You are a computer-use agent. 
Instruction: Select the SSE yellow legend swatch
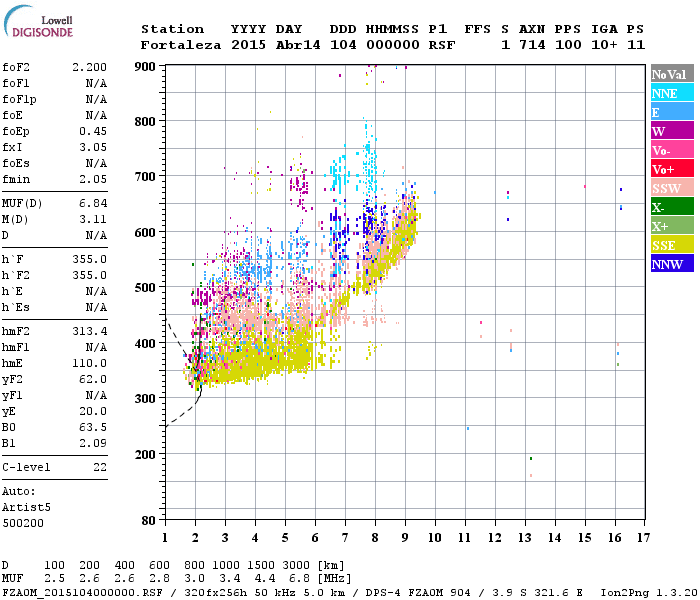[x=672, y=245]
